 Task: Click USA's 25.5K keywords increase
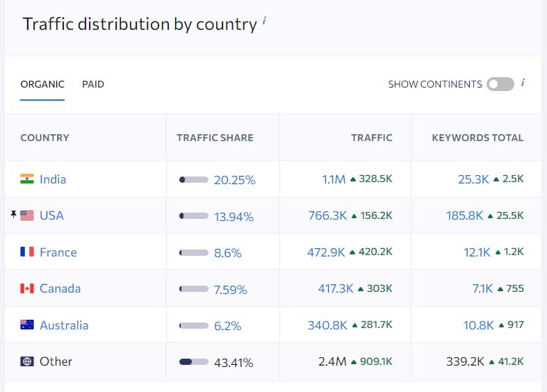point(510,215)
